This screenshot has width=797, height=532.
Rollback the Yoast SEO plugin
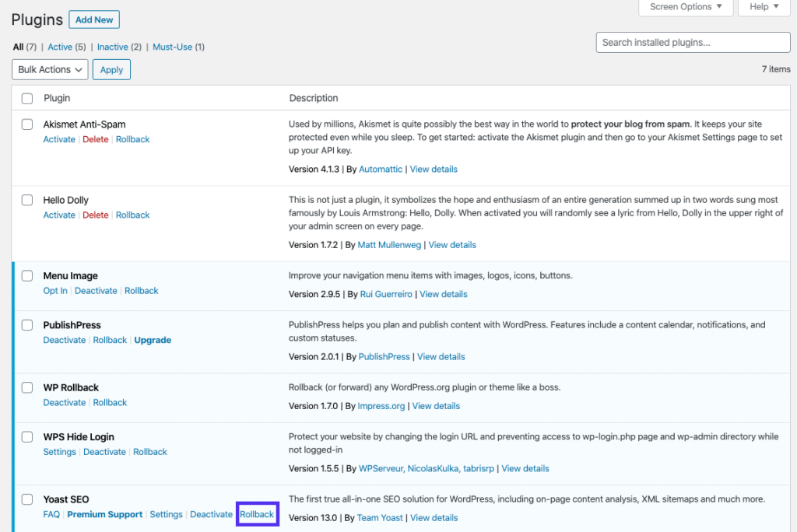pos(257,514)
